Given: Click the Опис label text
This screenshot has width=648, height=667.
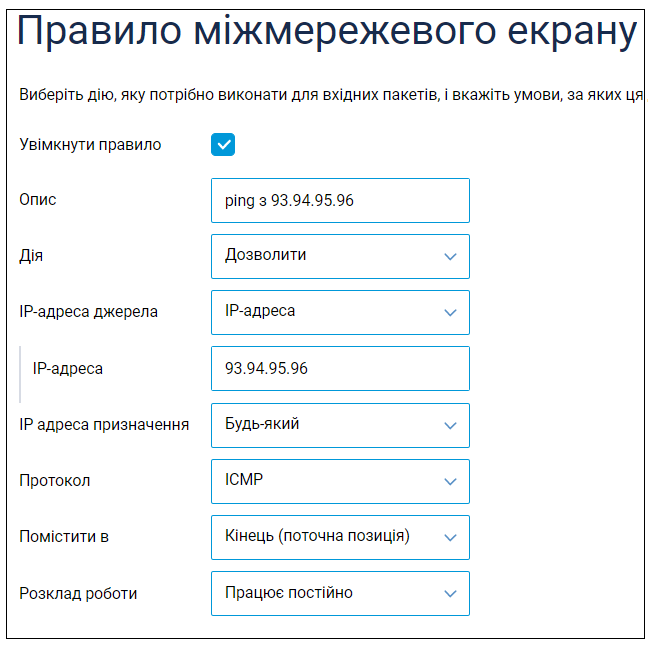Looking at the screenshot, I should [38, 200].
